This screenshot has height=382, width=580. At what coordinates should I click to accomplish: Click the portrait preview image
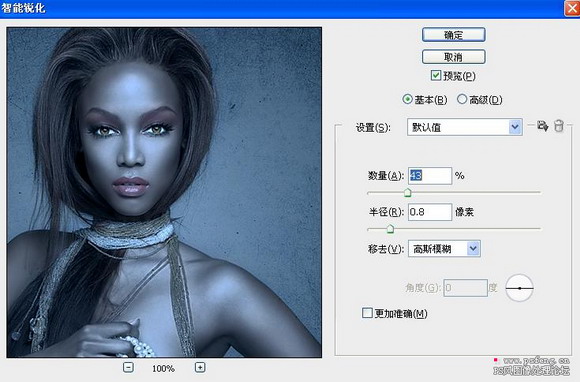pyautogui.click(x=164, y=192)
